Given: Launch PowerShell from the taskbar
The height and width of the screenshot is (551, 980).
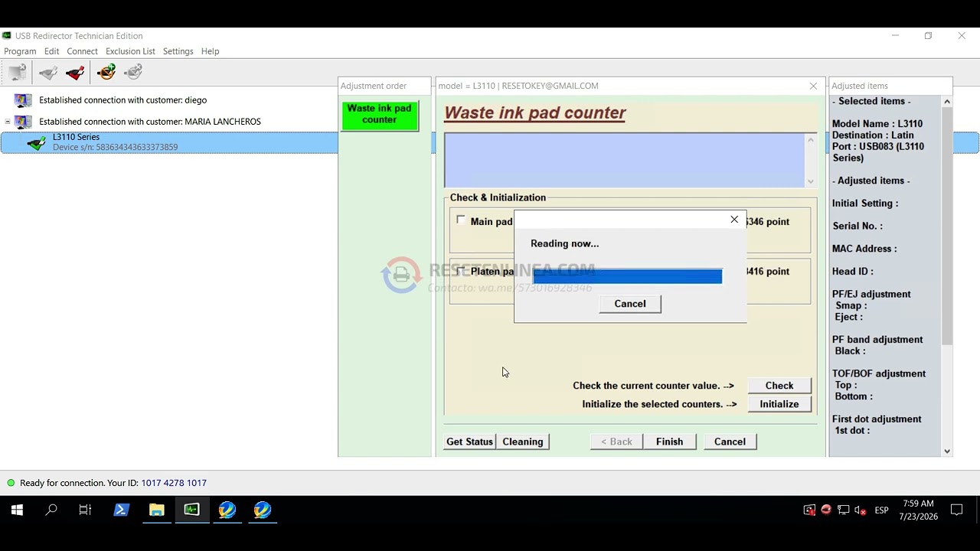Looking at the screenshot, I should coord(121,510).
